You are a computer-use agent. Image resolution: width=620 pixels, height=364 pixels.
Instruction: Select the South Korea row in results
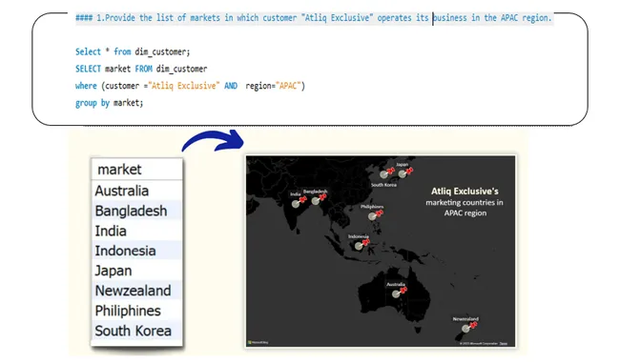pyautogui.click(x=136, y=331)
